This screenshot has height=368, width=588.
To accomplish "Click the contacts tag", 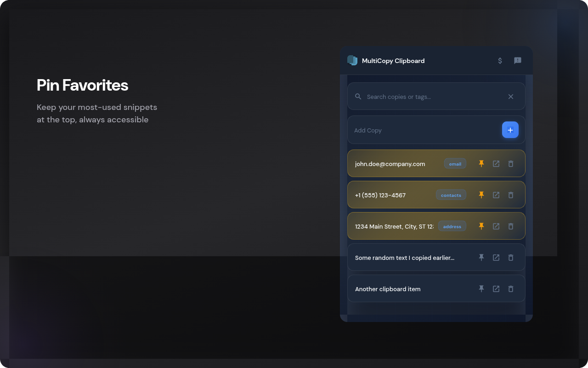I will [451, 195].
